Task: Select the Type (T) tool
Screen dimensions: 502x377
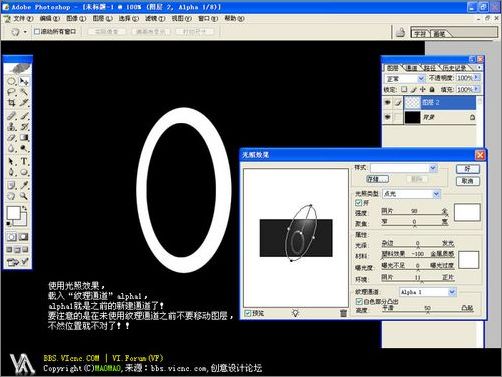Action: coord(24,161)
